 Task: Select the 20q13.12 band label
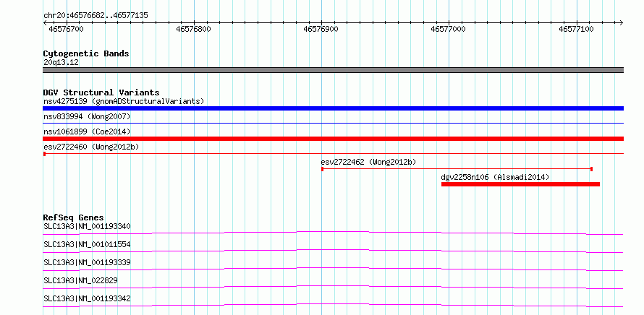coord(61,63)
